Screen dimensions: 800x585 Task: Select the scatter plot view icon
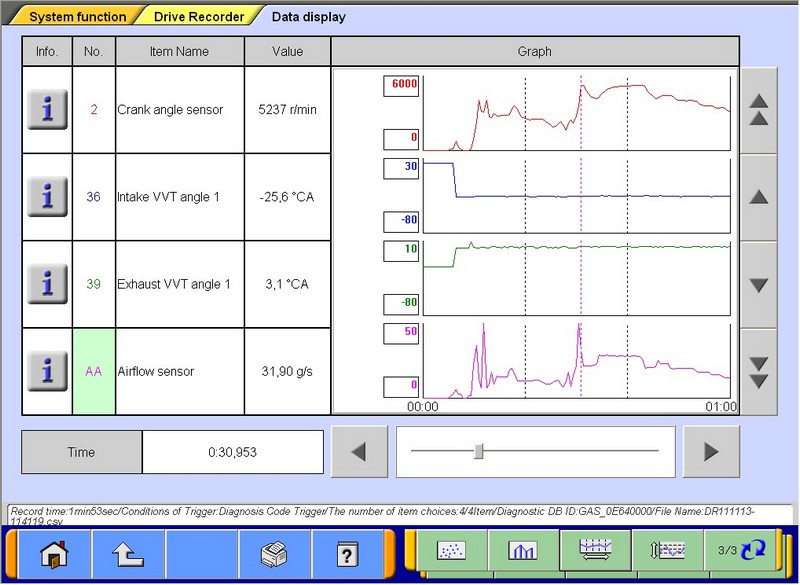tap(450, 551)
